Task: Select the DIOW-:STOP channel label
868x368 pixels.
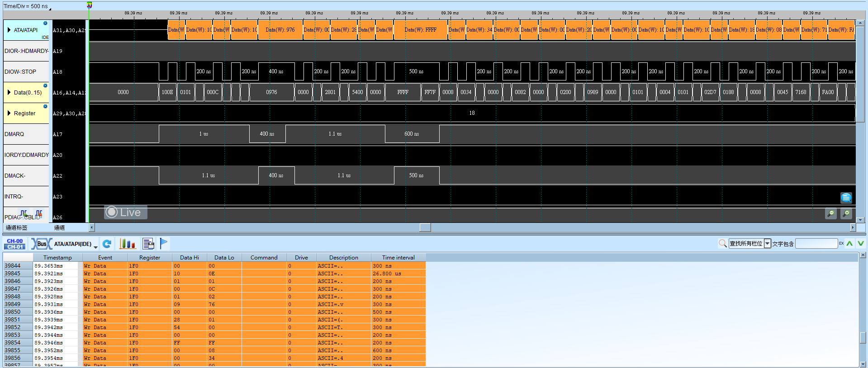Action: [26, 71]
